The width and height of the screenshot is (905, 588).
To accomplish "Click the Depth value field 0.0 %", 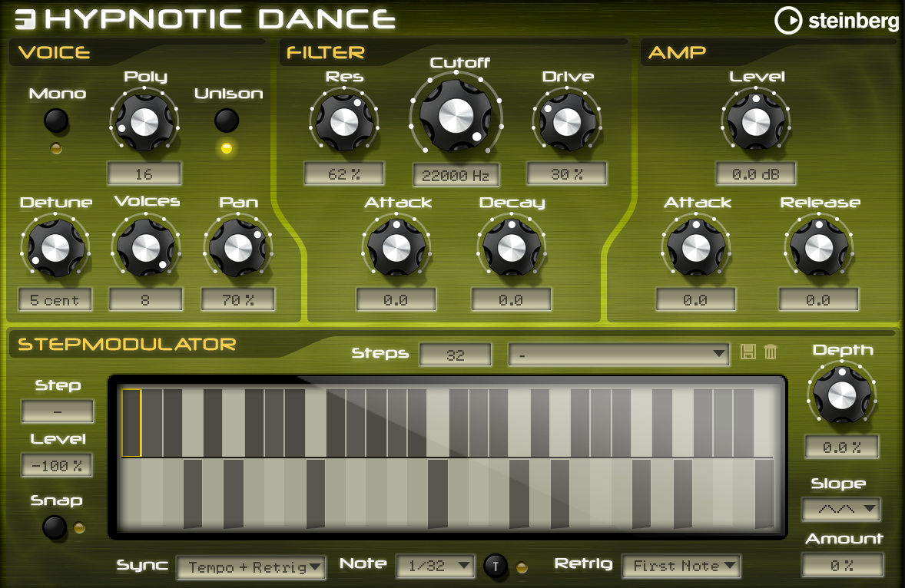I will 842,447.
